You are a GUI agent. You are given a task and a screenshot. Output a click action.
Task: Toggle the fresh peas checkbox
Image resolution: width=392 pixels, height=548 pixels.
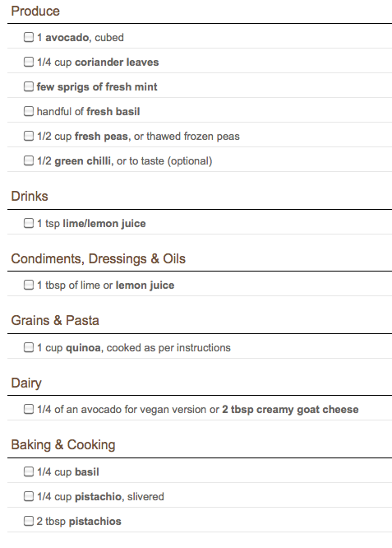29,136
